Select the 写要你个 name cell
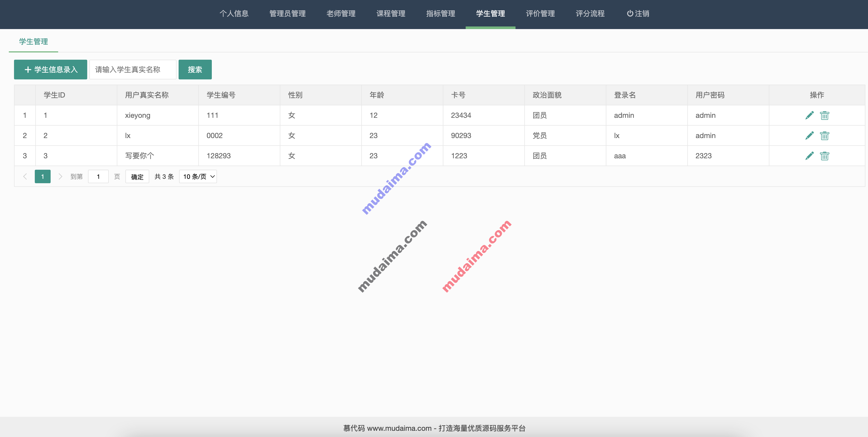This screenshot has height=437, width=868. tap(158, 156)
